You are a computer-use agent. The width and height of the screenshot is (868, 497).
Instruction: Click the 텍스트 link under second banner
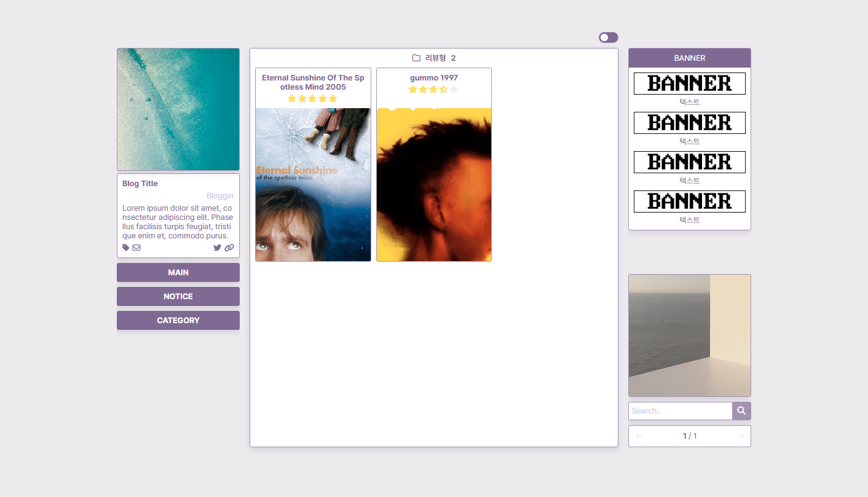click(x=690, y=141)
